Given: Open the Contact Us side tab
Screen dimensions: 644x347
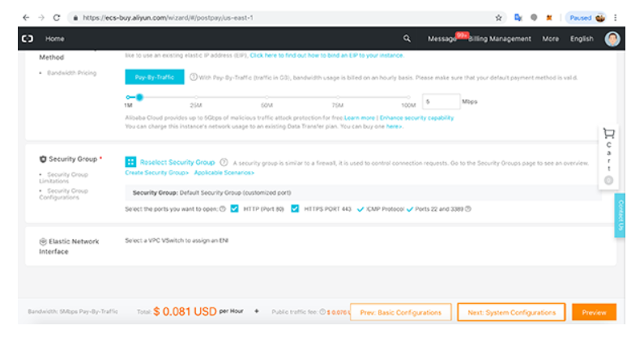Looking at the screenshot, I should (620, 216).
